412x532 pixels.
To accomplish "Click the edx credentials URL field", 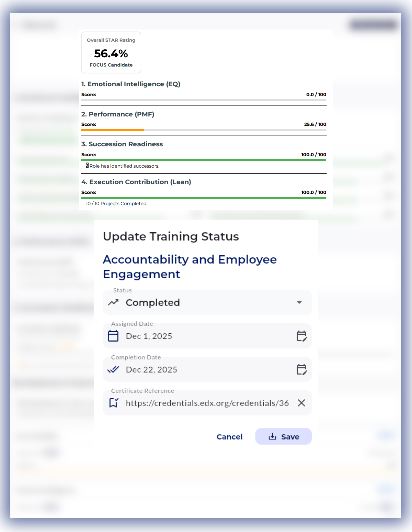I will 207,403.
